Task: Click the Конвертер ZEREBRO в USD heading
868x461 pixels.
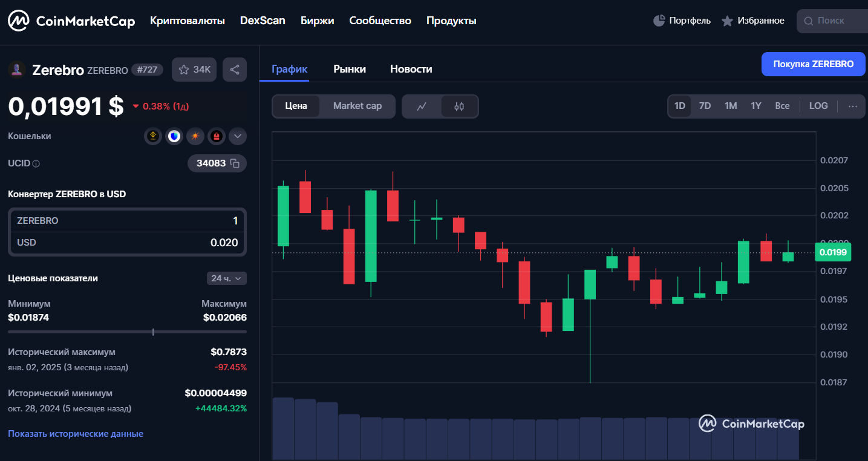Action: tap(67, 194)
